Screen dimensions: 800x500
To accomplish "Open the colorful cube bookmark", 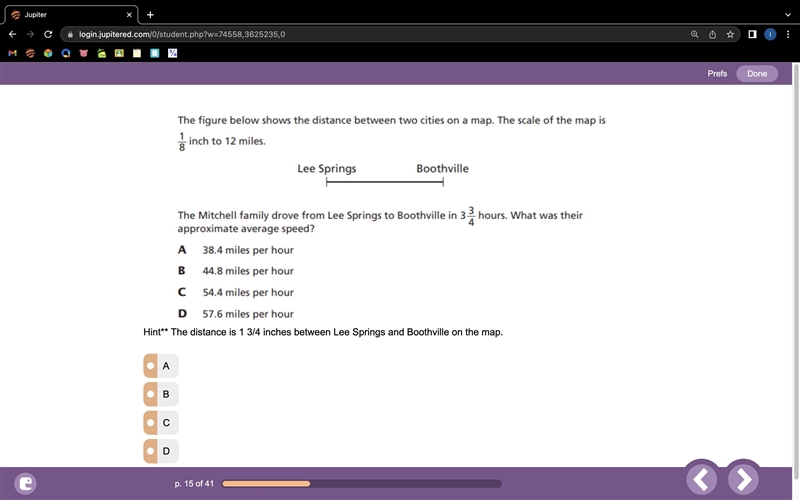I will [48, 53].
